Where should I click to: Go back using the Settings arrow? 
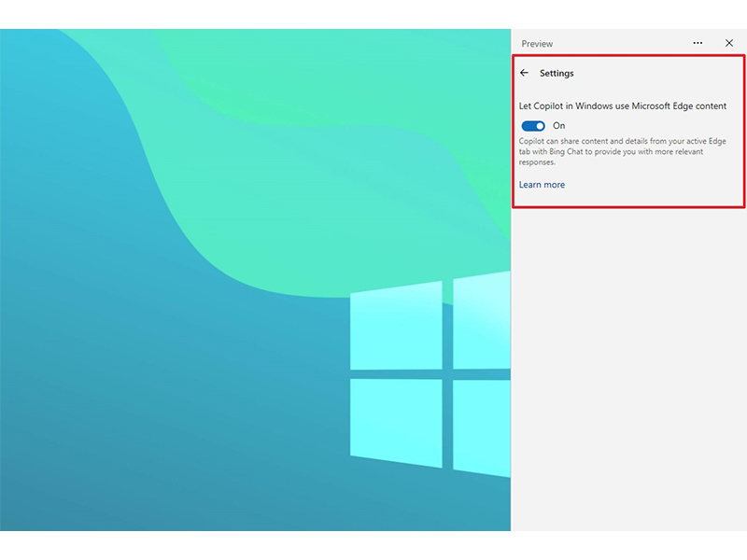point(524,73)
